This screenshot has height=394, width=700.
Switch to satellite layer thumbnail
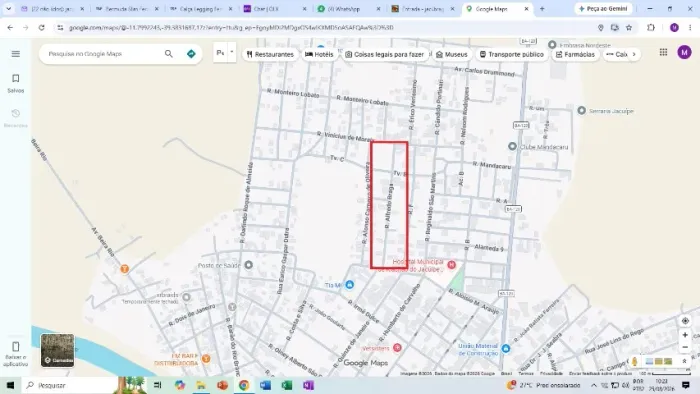coord(58,350)
